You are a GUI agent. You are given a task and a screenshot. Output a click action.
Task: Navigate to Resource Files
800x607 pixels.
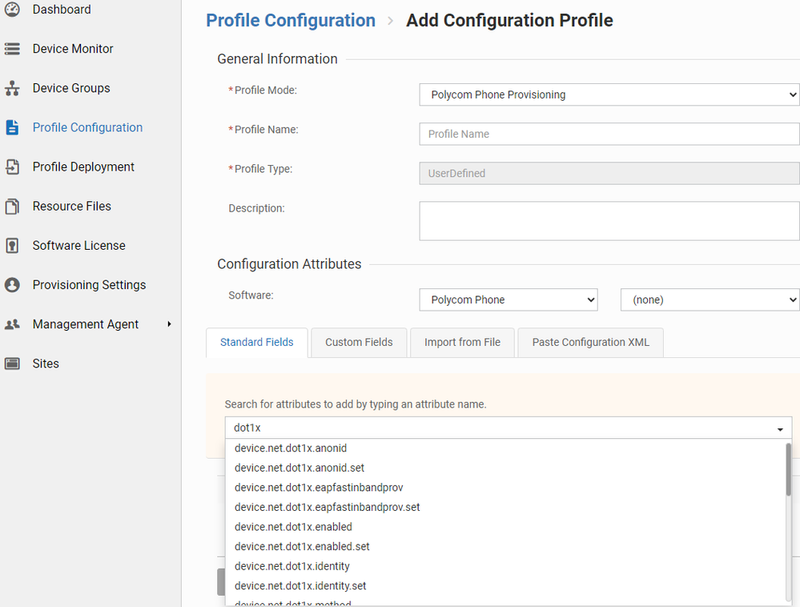[x=72, y=206]
